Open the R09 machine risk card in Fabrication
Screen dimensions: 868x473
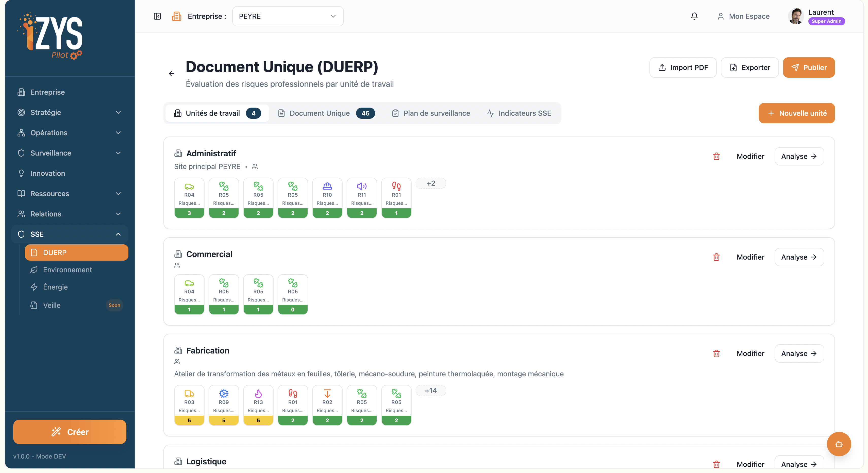click(224, 405)
